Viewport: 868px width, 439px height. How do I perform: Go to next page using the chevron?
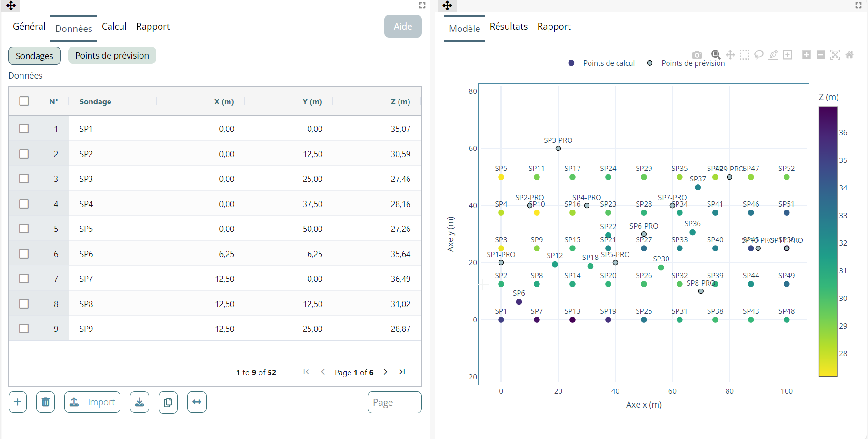(385, 372)
